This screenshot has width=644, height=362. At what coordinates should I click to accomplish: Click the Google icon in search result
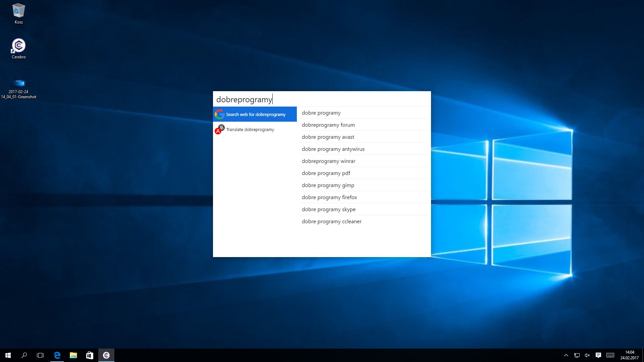220,114
